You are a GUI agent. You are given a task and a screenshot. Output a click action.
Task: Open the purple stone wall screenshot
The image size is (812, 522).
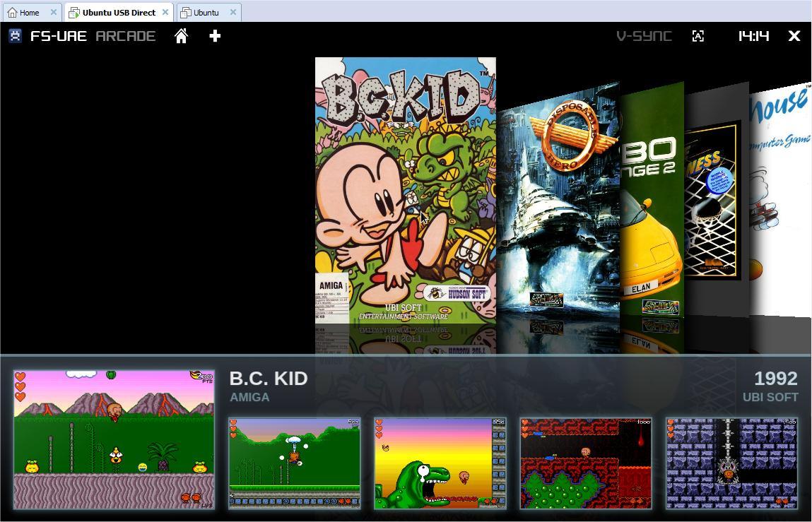[731, 463]
